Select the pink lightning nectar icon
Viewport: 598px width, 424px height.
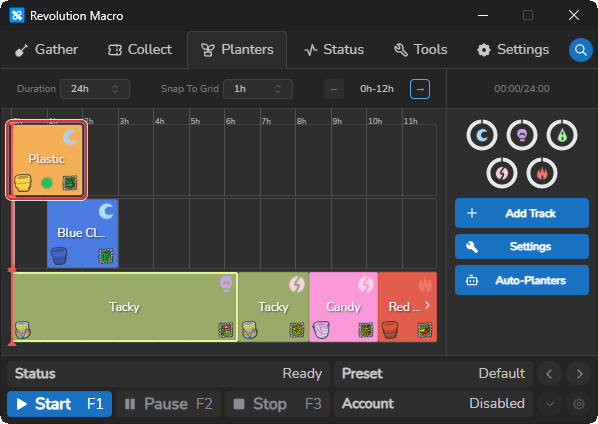click(x=502, y=173)
